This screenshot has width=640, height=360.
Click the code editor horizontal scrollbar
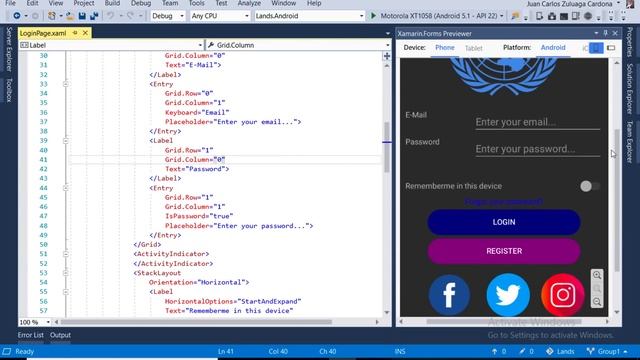(196, 322)
